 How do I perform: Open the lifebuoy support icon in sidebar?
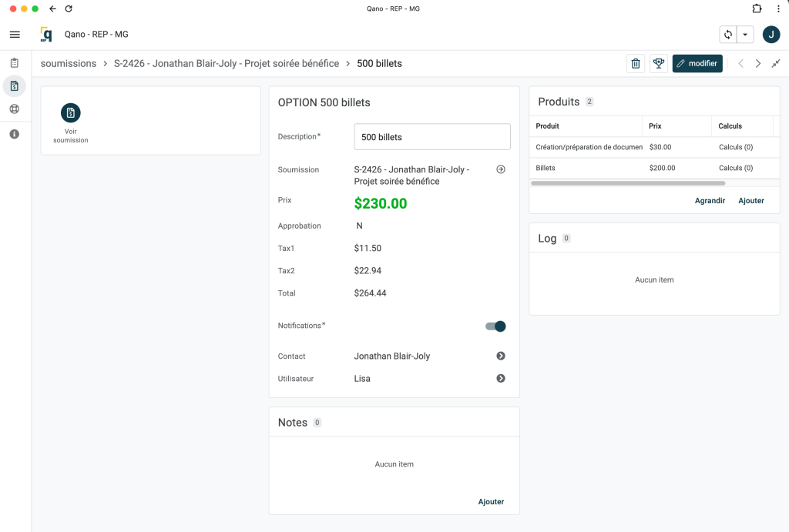(x=15, y=109)
